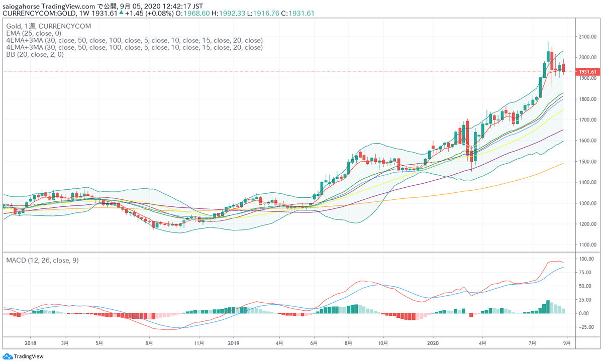The image size is (603, 364).
Task: Click the '5月' time axis label
Action: (x=99, y=344)
